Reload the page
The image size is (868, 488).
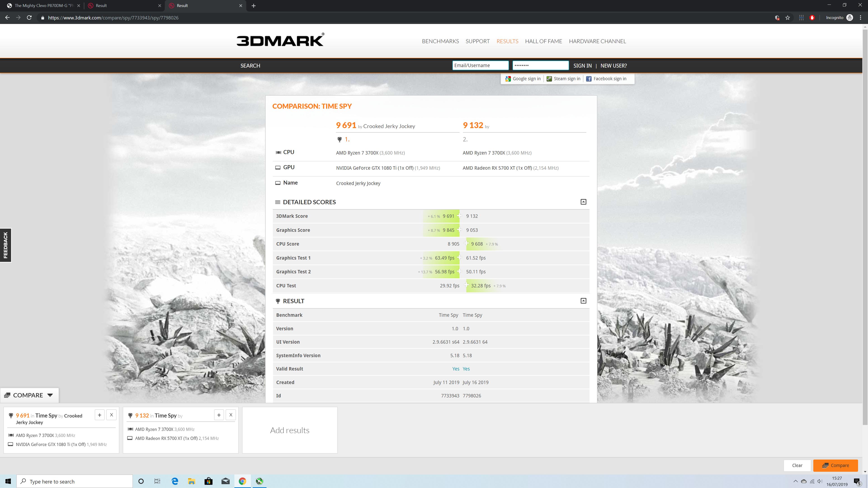(29, 18)
